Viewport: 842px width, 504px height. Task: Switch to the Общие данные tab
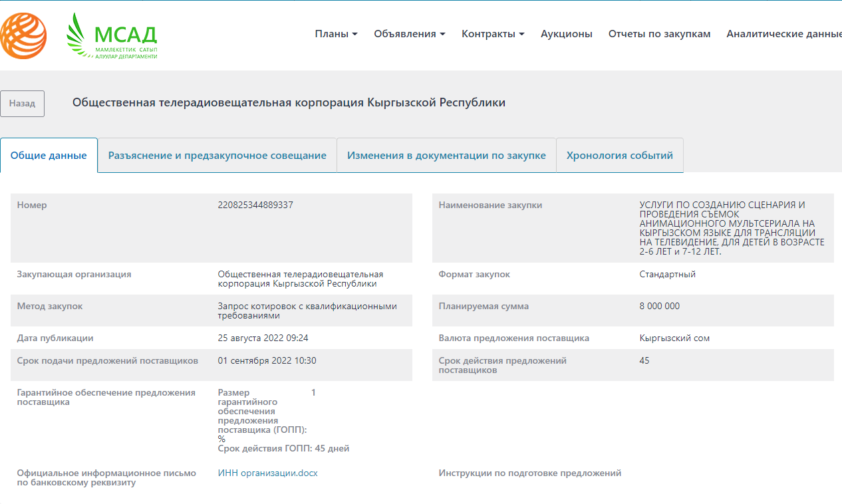click(x=49, y=156)
